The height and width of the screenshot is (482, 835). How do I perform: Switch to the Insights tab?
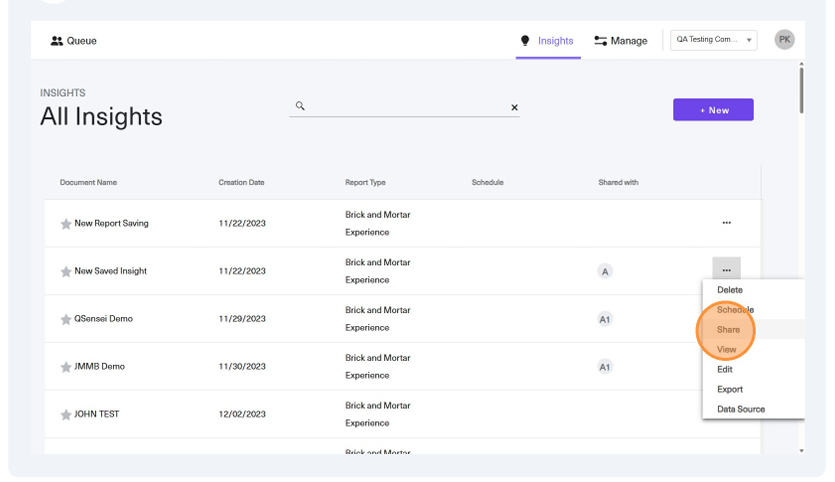548,41
